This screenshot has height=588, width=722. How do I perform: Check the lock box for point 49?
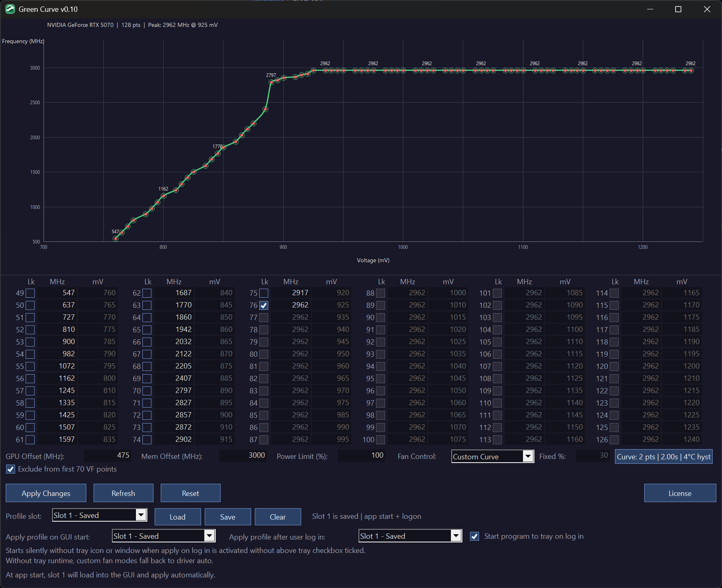(x=30, y=293)
